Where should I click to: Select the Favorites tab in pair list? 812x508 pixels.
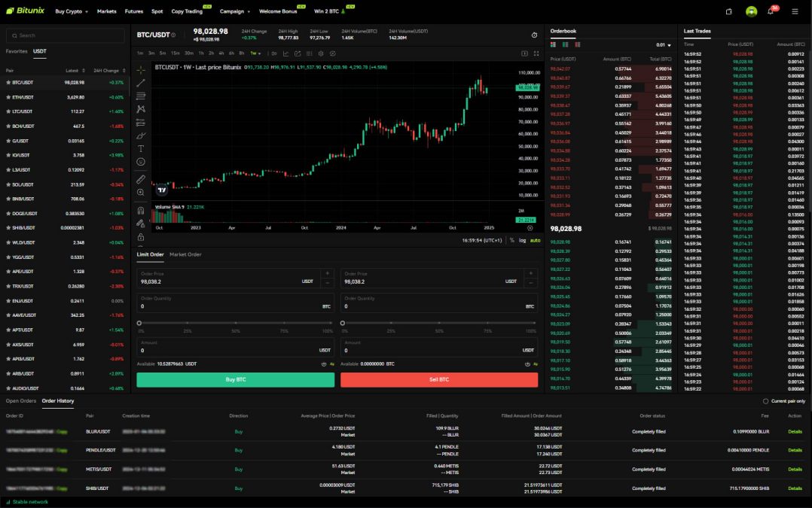tap(17, 51)
